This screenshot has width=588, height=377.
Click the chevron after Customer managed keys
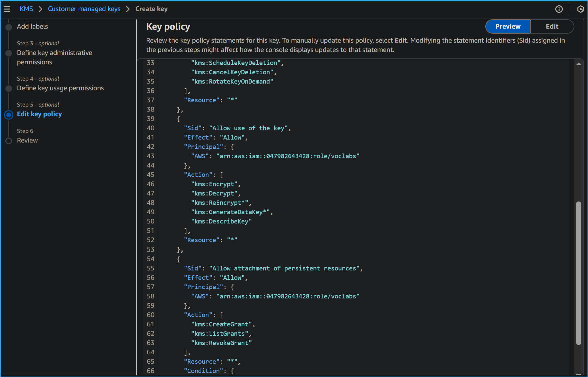128,9
